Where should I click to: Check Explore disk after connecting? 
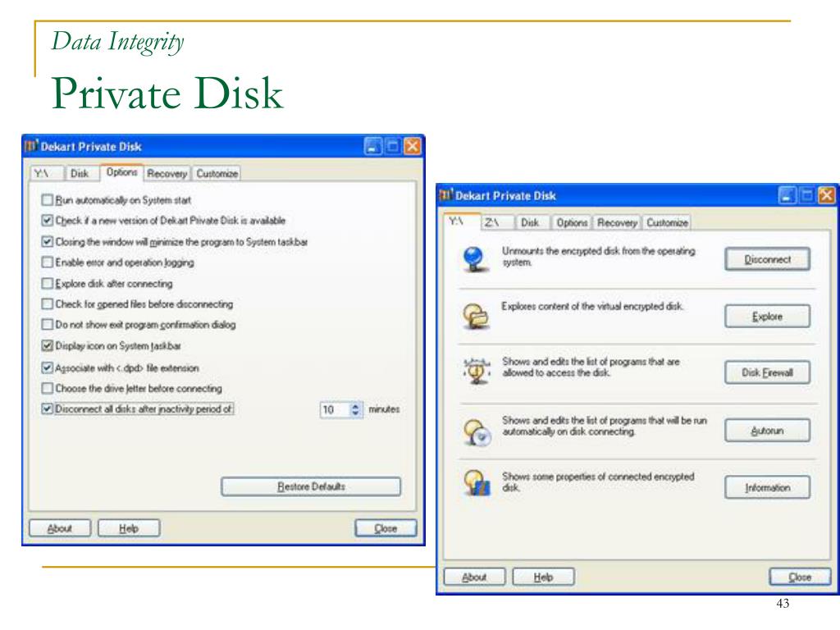pyautogui.click(x=47, y=283)
